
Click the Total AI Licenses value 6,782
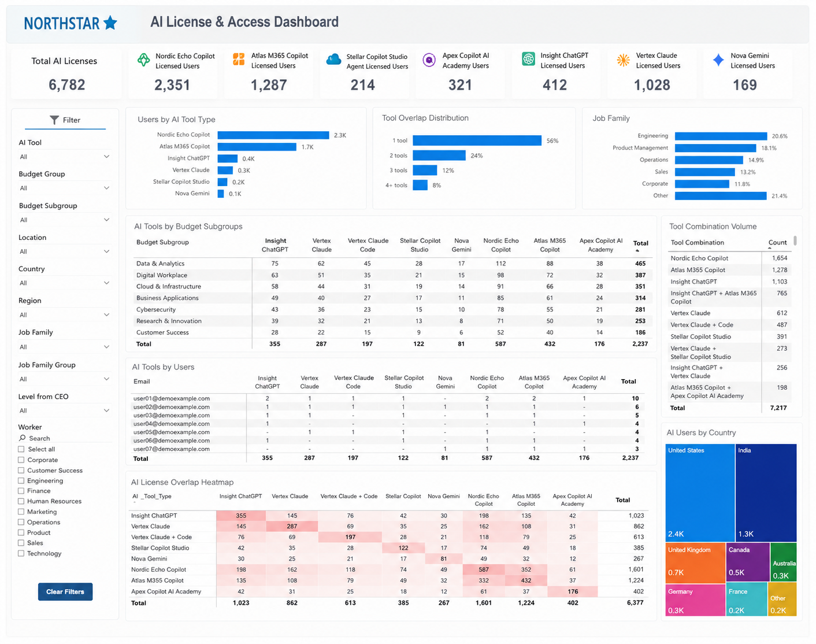[67, 85]
